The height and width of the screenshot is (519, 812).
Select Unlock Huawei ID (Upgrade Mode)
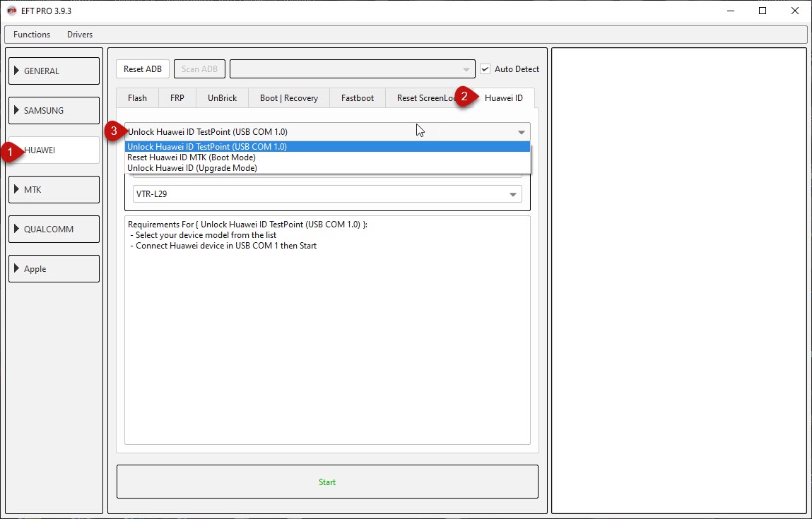pos(328,167)
